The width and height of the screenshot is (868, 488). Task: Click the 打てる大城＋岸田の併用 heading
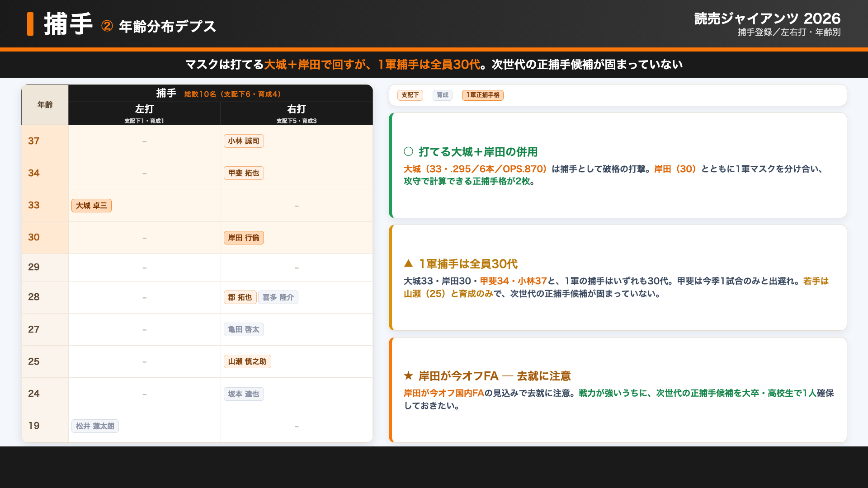[x=478, y=152]
